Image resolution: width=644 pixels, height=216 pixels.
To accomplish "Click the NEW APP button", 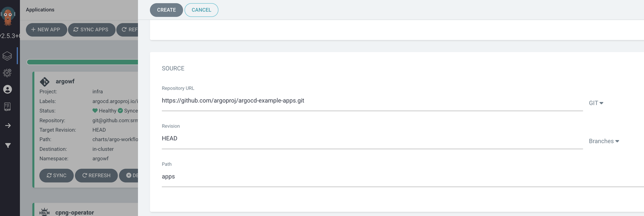I will [46, 30].
